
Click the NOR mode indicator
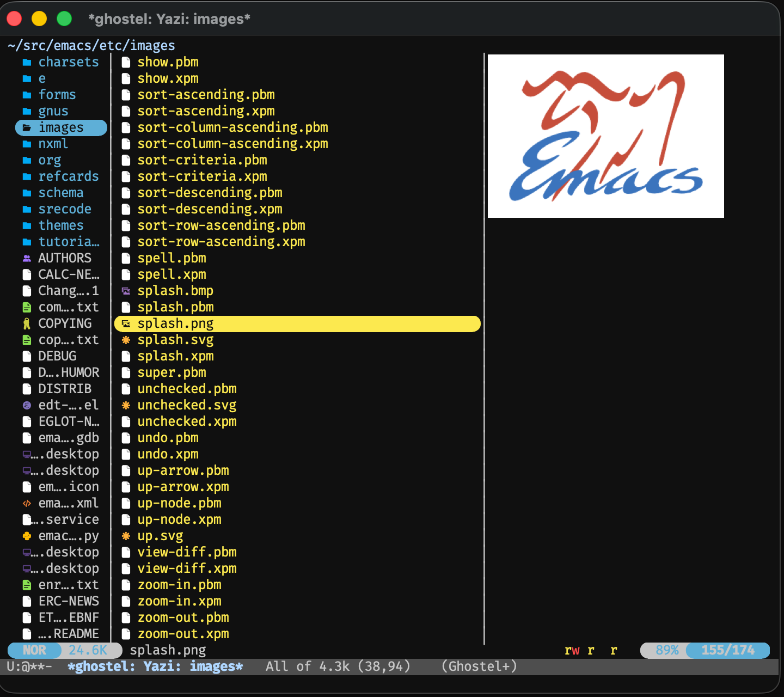pyautogui.click(x=34, y=650)
